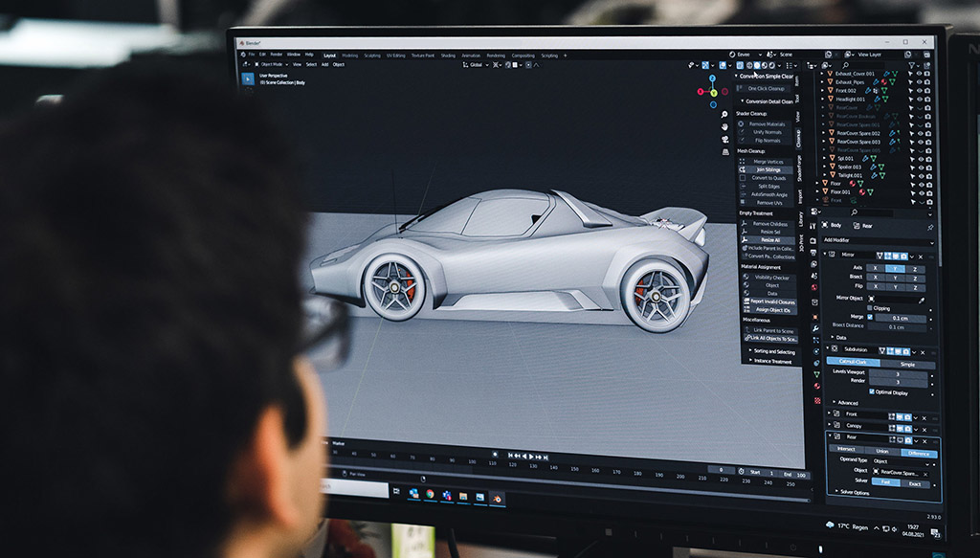Adjust Subdivision Render levels field
The image size is (980, 558).
(x=898, y=382)
